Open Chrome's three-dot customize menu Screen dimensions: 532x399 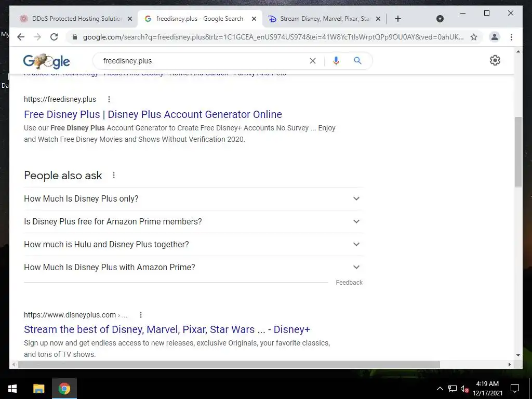pos(511,37)
